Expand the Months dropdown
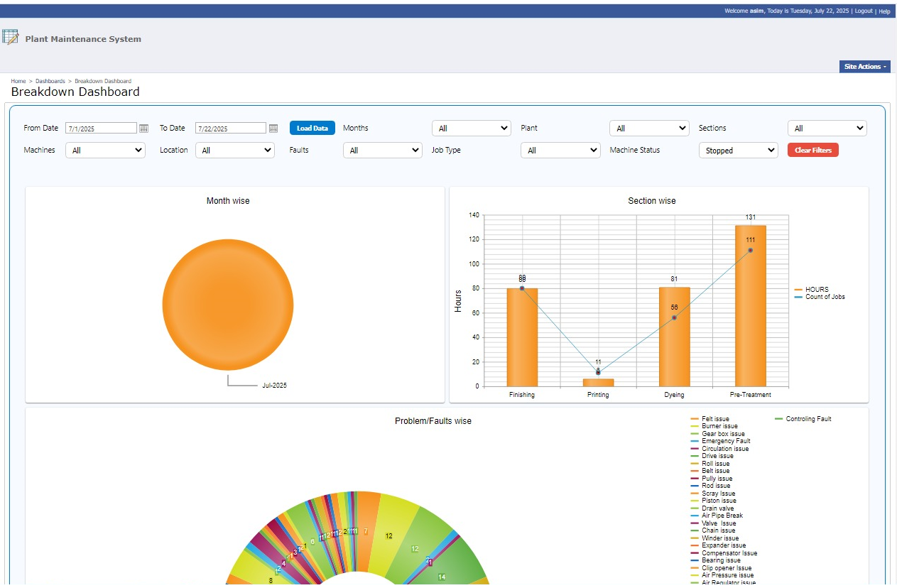 472,129
